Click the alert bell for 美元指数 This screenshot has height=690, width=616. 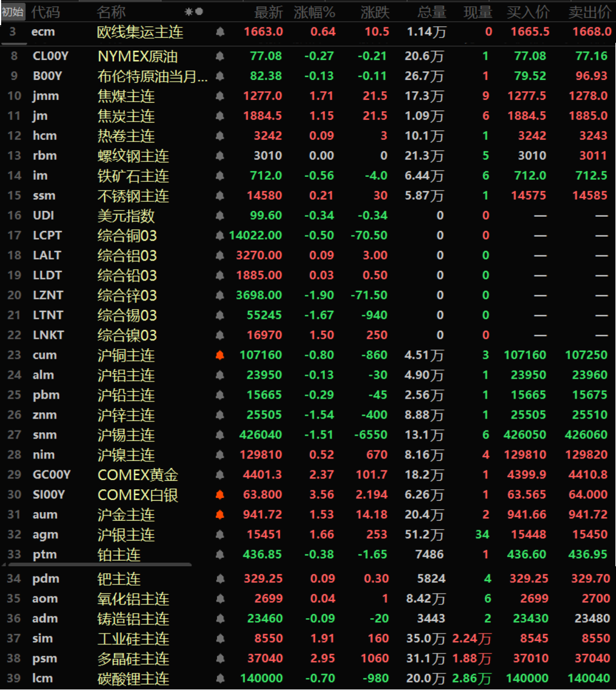click(x=220, y=216)
